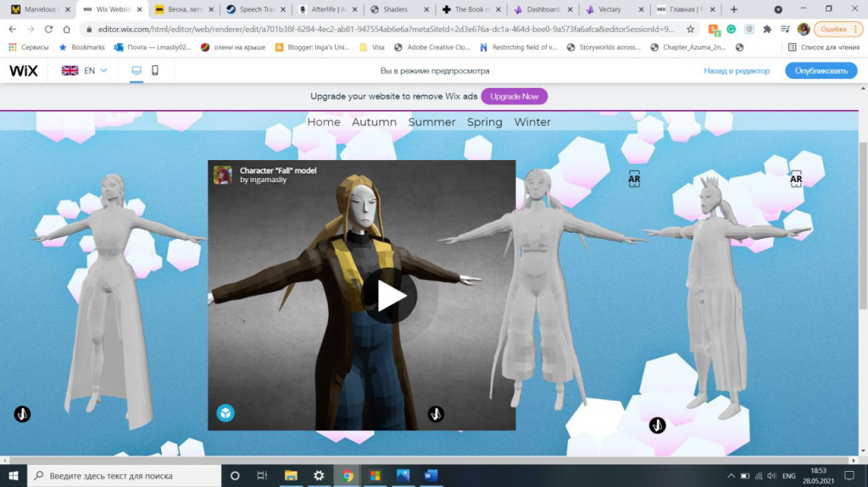868x487 pixels.
Task: Reload the page with refresh icon
Action: [x=48, y=29]
